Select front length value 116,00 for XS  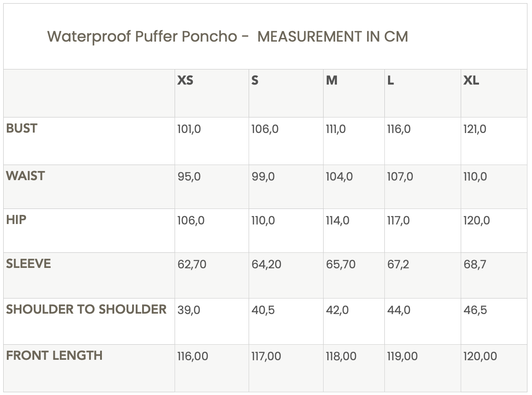(x=193, y=356)
